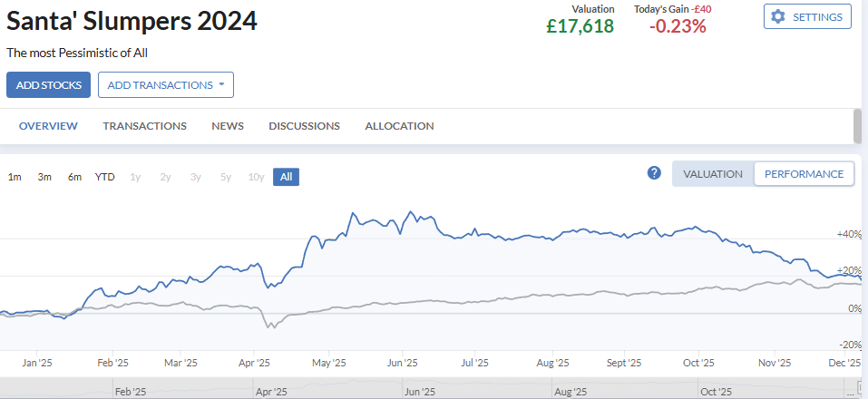
Task: Click the Nov '25 axis label
Action: 775,363
